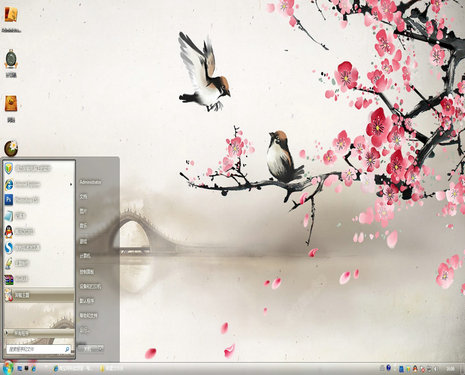Expand All Programs in Start menu
Image resolution: width=465 pixels, height=375 pixels.
(38, 333)
